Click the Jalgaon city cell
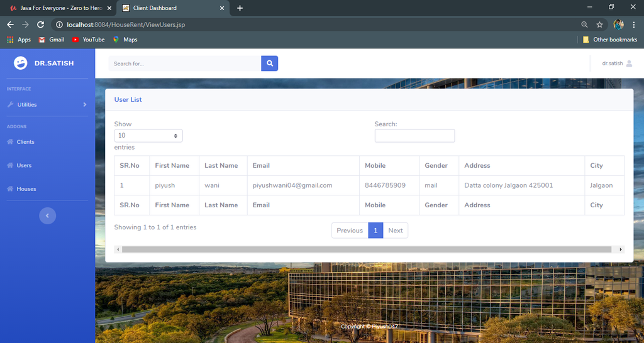The image size is (644, 343). [x=604, y=185]
